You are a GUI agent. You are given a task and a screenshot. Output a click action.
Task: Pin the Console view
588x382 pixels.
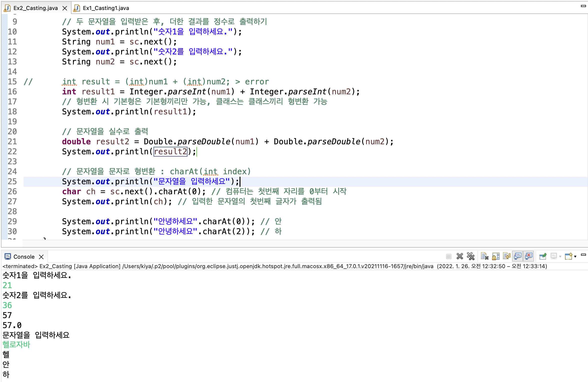[543, 256]
